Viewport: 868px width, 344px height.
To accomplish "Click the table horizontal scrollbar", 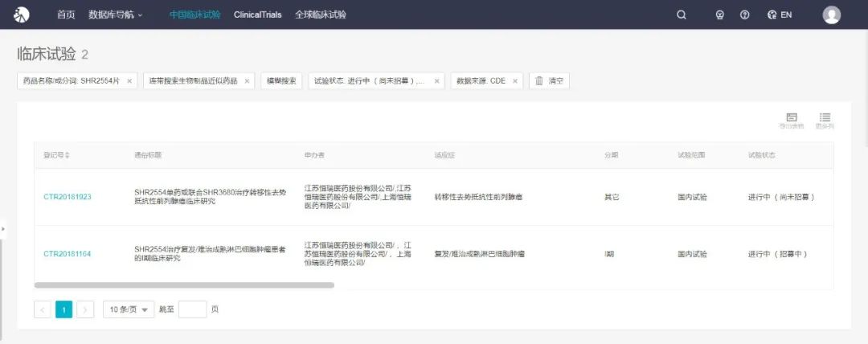I will pos(184,285).
